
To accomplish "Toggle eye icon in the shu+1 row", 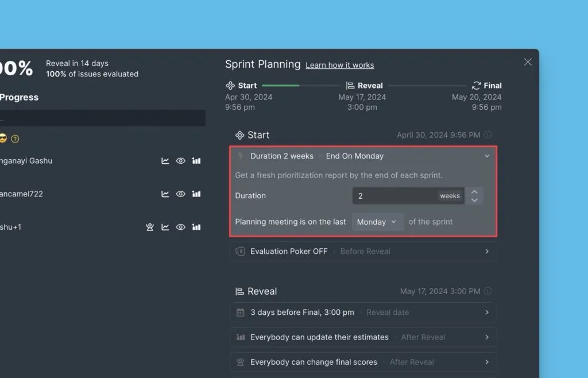I will coord(180,227).
